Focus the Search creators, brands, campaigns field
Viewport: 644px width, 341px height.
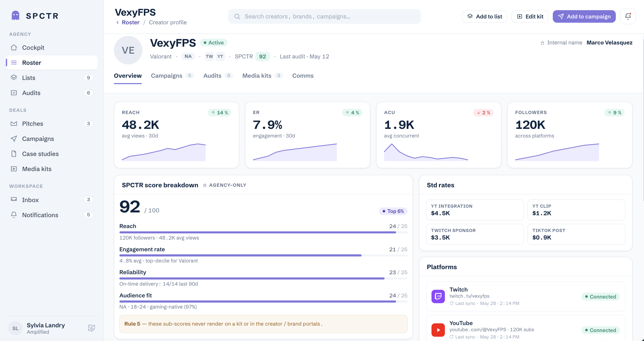324,16
